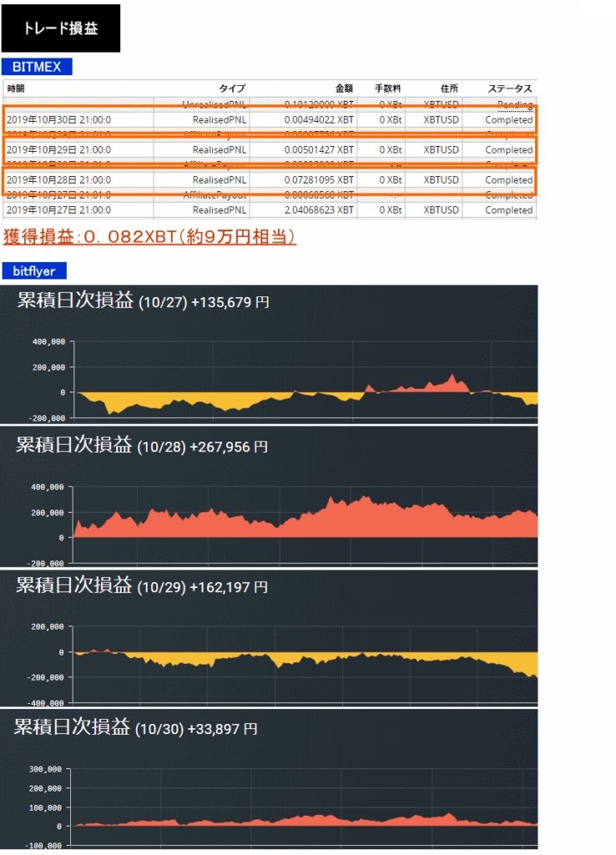Click Completed status in the 10月29日 row

508,150
